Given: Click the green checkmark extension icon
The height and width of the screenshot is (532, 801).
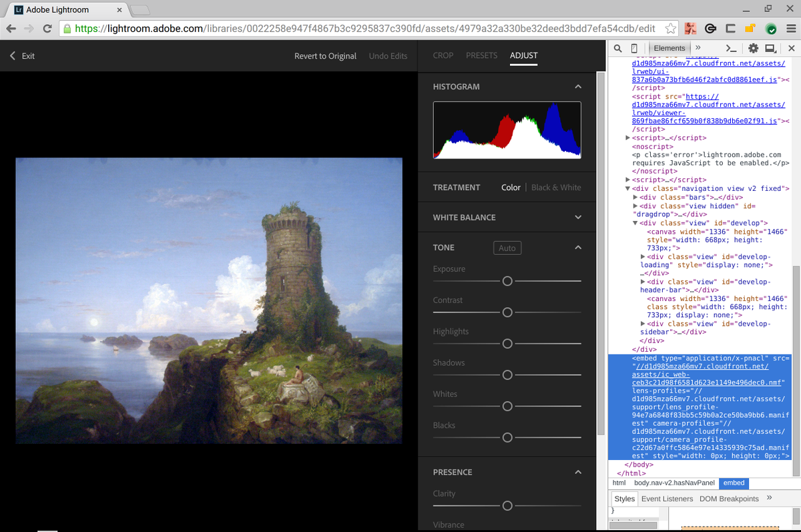Looking at the screenshot, I should pos(770,29).
